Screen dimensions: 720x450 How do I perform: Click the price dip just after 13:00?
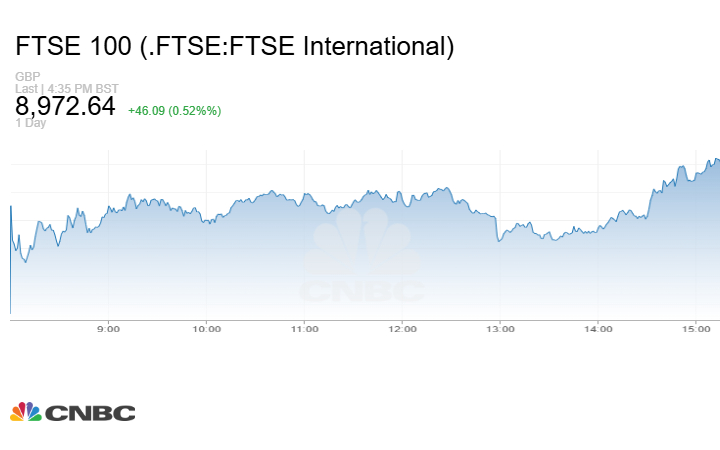pos(500,240)
